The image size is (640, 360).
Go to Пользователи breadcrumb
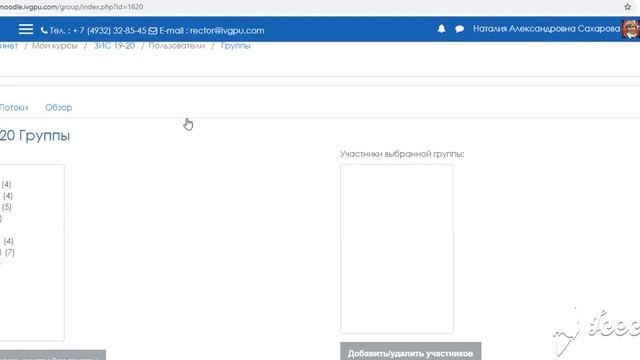[x=177, y=46]
